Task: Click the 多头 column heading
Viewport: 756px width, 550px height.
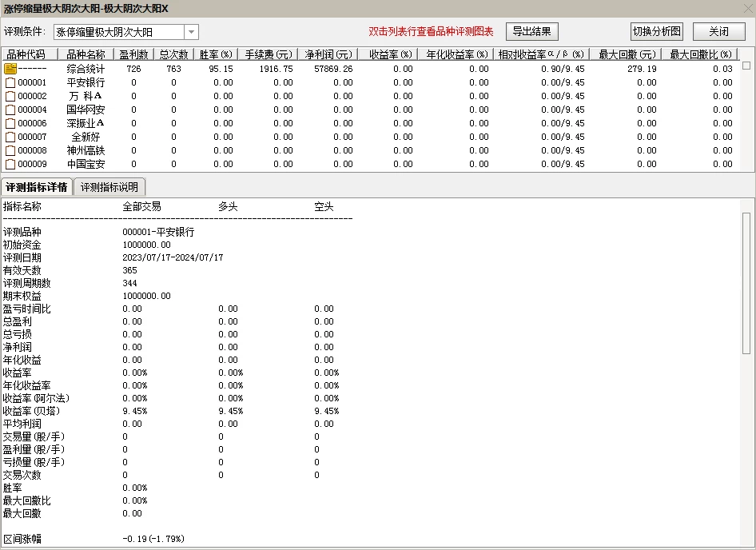Action: pyautogui.click(x=228, y=207)
